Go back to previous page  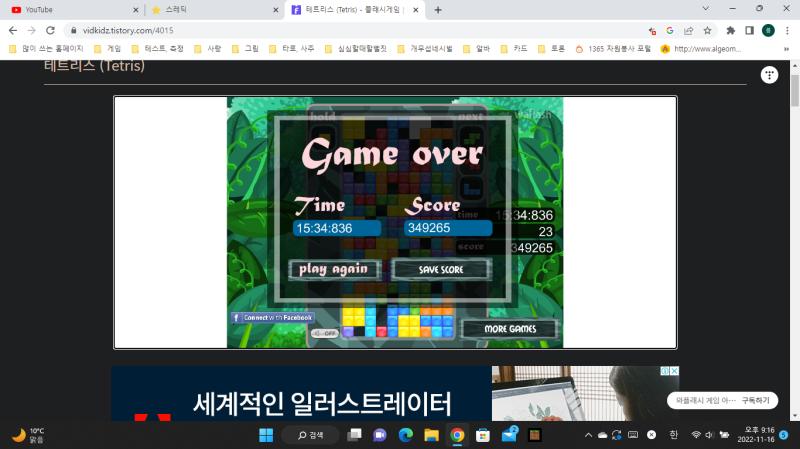[x=13, y=31]
